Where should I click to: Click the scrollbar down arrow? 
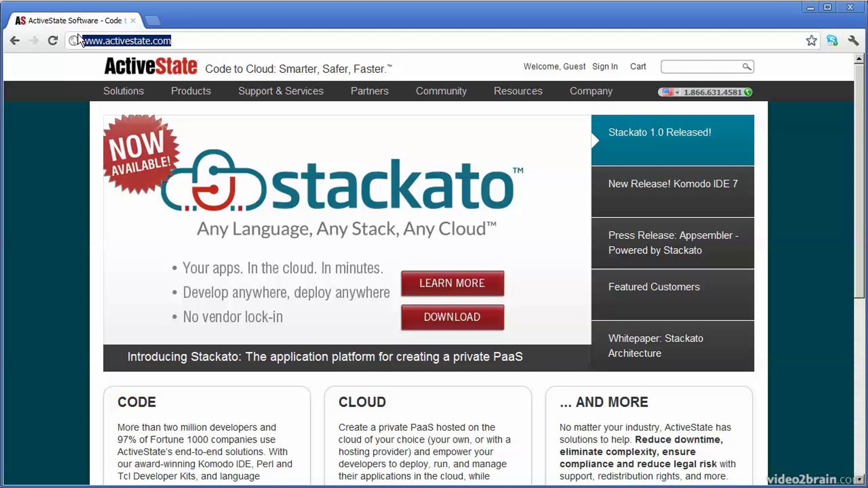pos(859,480)
